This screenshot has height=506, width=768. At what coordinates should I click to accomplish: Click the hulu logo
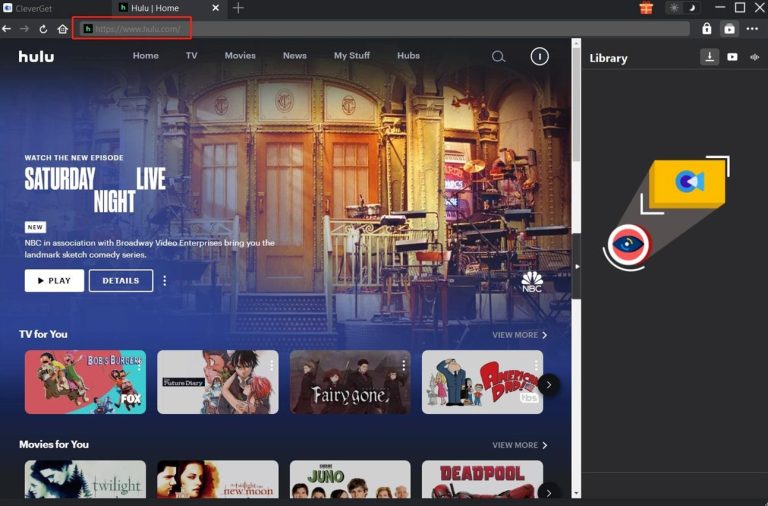(36, 56)
